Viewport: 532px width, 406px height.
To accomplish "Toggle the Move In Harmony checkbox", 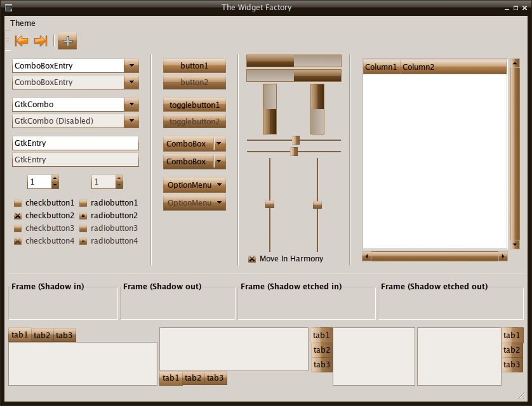I will (252, 259).
